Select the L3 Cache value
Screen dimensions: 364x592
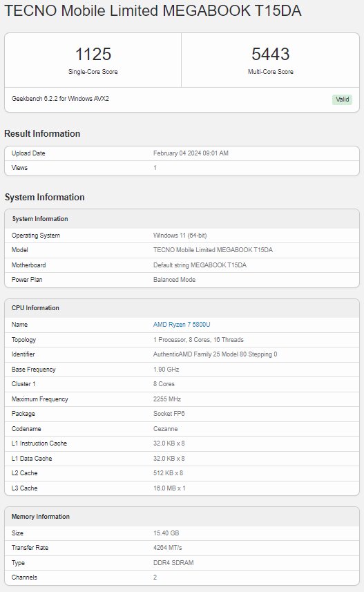click(x=169, y=488)
